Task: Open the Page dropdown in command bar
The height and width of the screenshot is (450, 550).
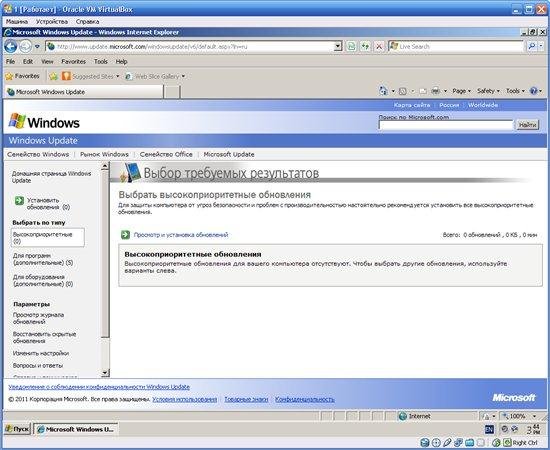Action: coord(461,91)
